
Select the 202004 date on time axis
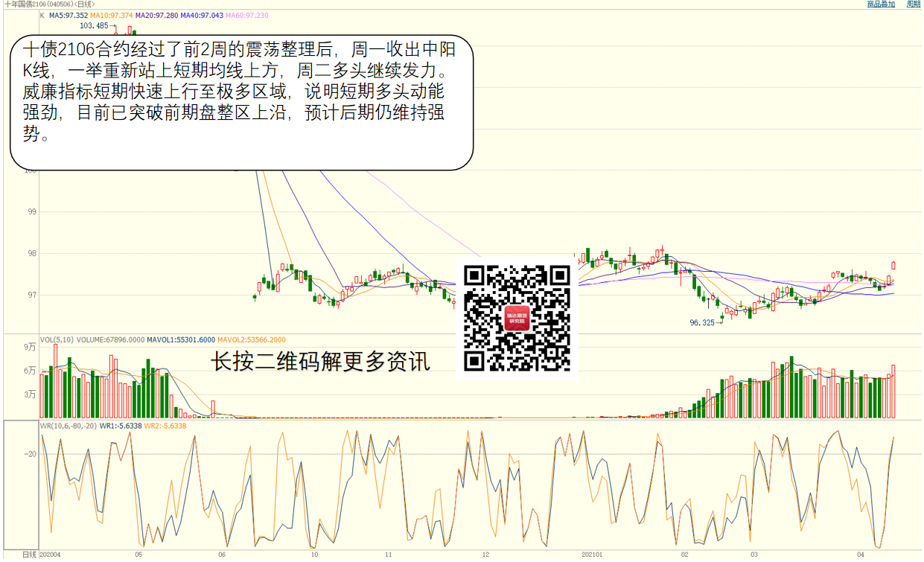50,555
